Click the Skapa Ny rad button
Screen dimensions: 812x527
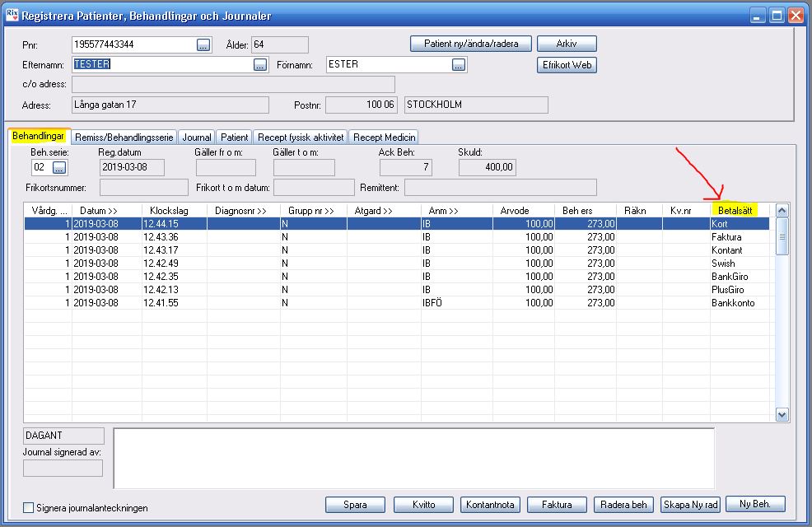tap(690, 504)
